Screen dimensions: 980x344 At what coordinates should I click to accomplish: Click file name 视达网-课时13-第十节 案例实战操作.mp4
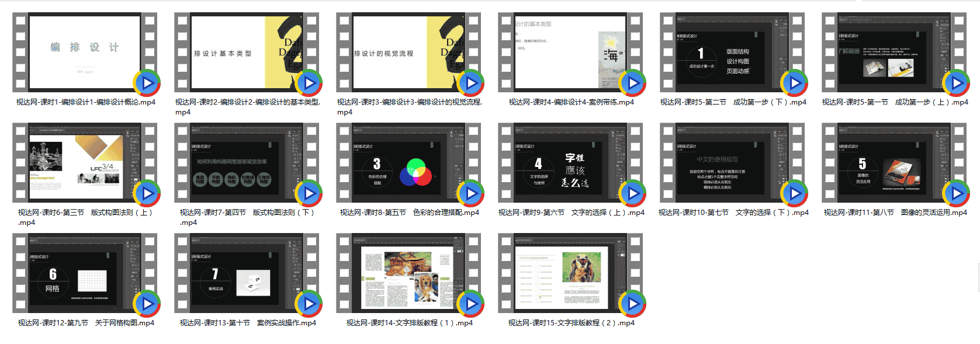[x=248, y=323]
